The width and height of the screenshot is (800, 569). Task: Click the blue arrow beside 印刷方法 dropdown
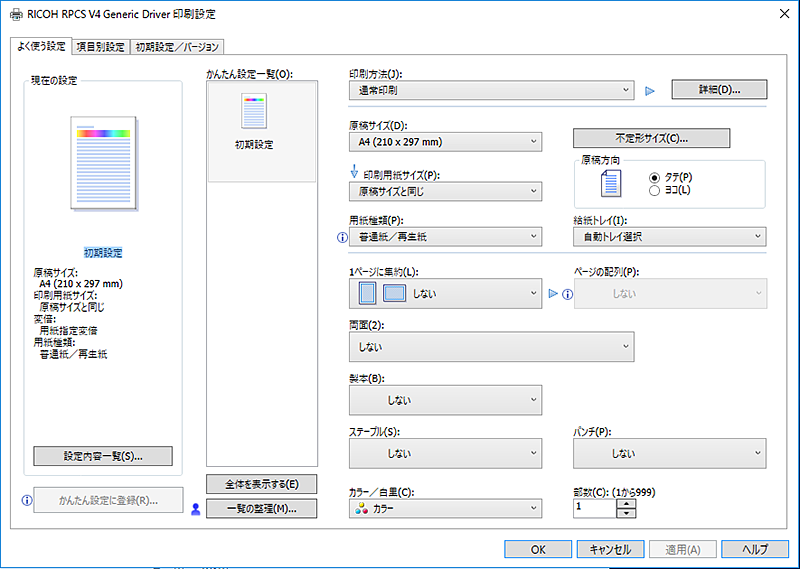pyautogui.click(x=649, y=90)
